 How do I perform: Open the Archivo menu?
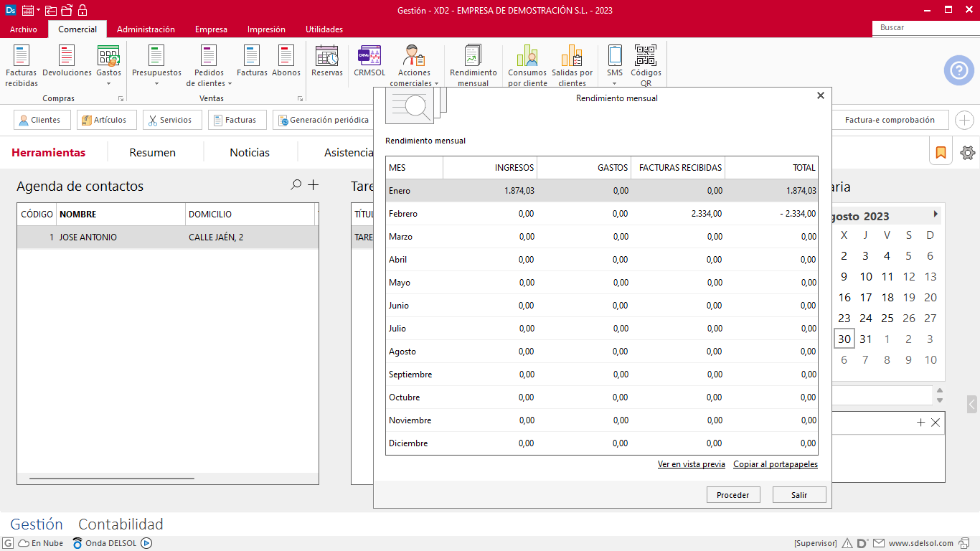[x=24, y=29]
